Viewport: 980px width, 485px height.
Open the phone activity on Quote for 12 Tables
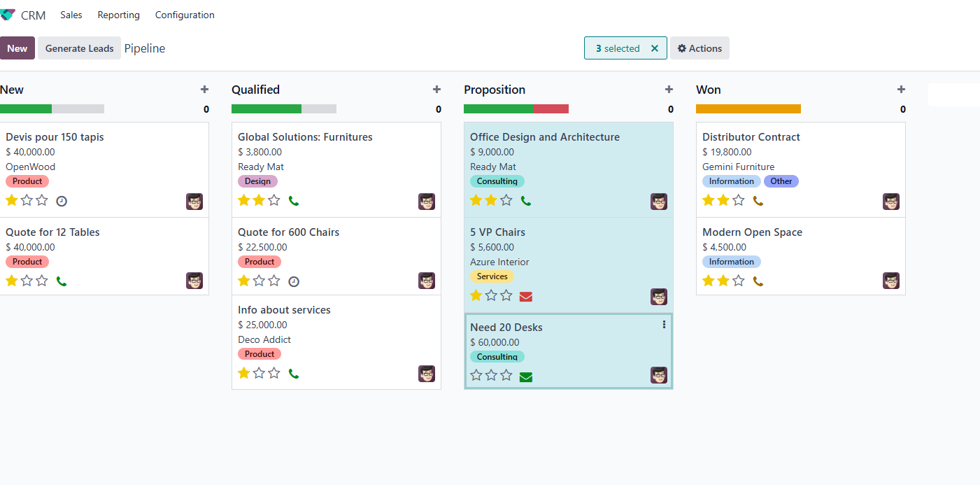pyautogui.click(x=62, y=281)
